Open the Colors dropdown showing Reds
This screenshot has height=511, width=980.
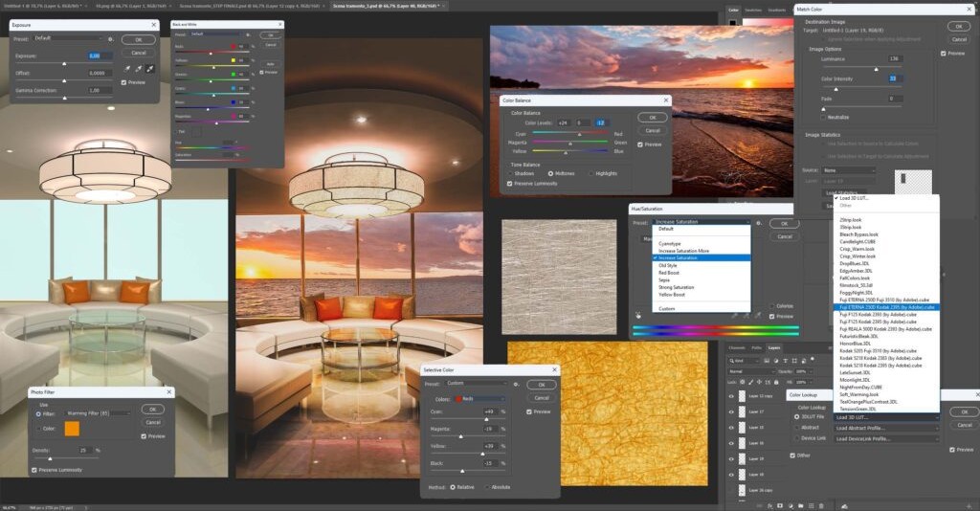click(479, 398)
